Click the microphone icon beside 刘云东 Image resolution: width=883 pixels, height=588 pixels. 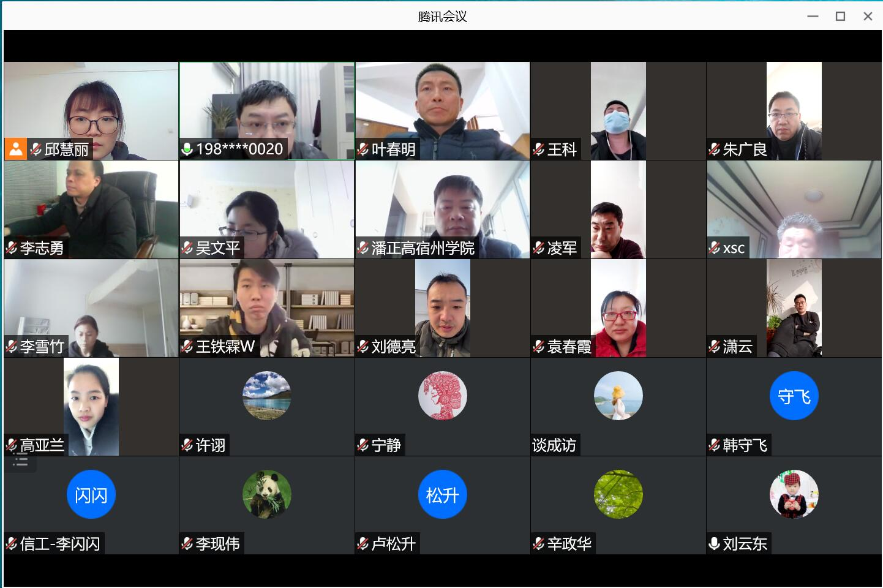714,544
